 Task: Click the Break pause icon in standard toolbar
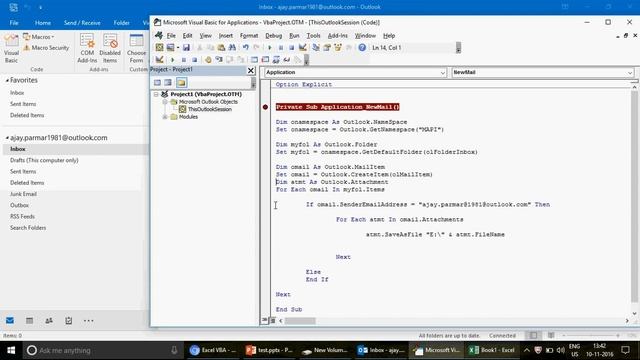[281, 48]
